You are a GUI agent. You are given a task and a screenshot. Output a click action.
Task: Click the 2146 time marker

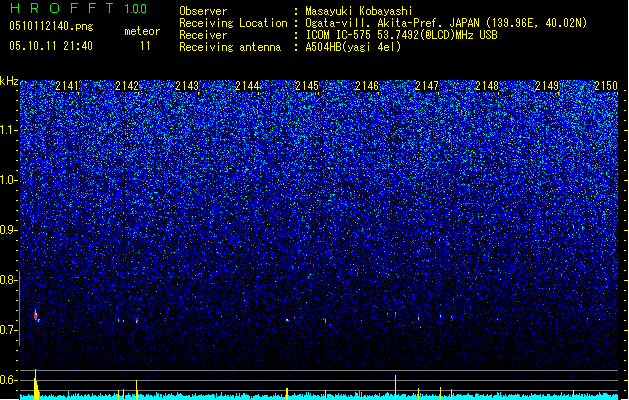coord(367,86)
